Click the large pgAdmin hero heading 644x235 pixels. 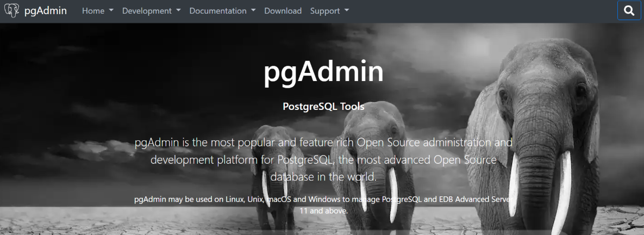click(x=324, y=73)
